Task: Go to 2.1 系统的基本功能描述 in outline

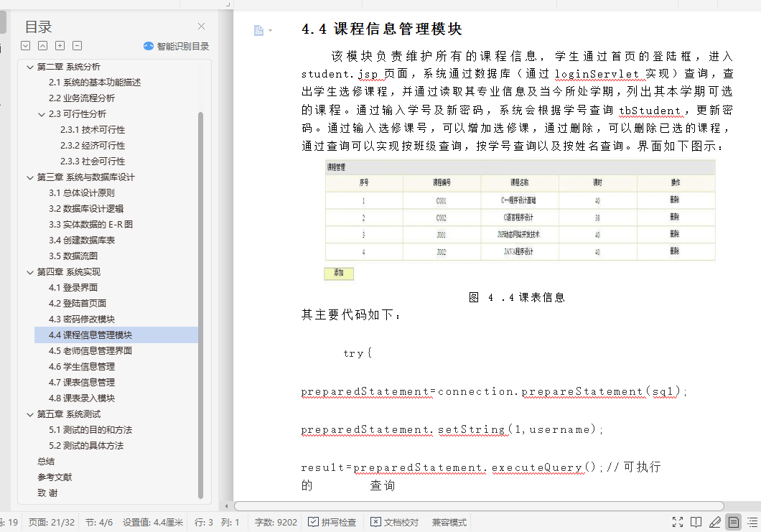Action: 95,83
